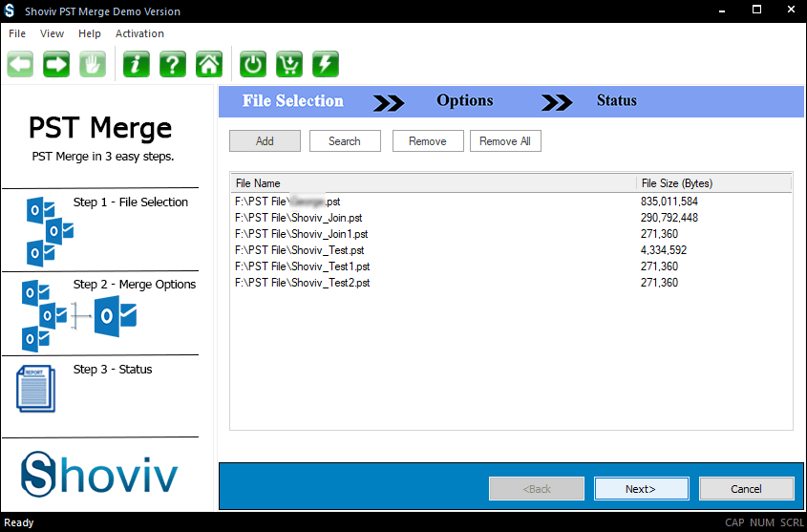Select the Status step header

pyautogui.click(x=617, y=100)
